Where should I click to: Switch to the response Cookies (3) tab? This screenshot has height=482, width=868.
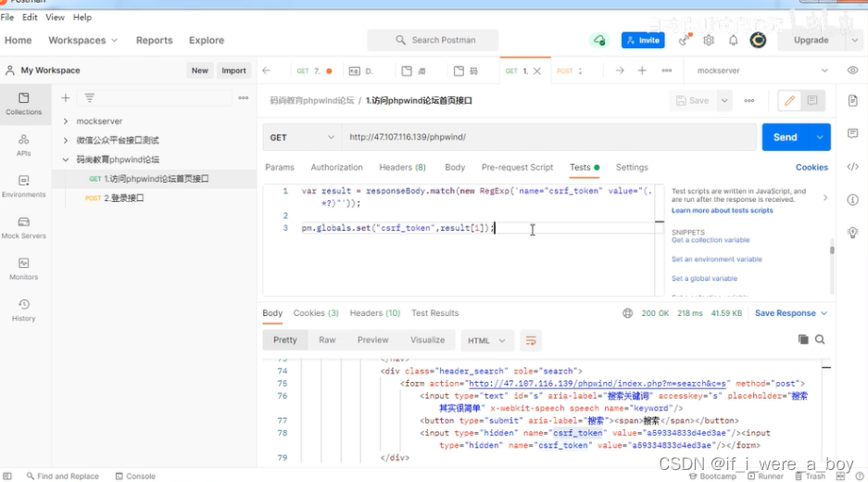click(x=316, y=313)
